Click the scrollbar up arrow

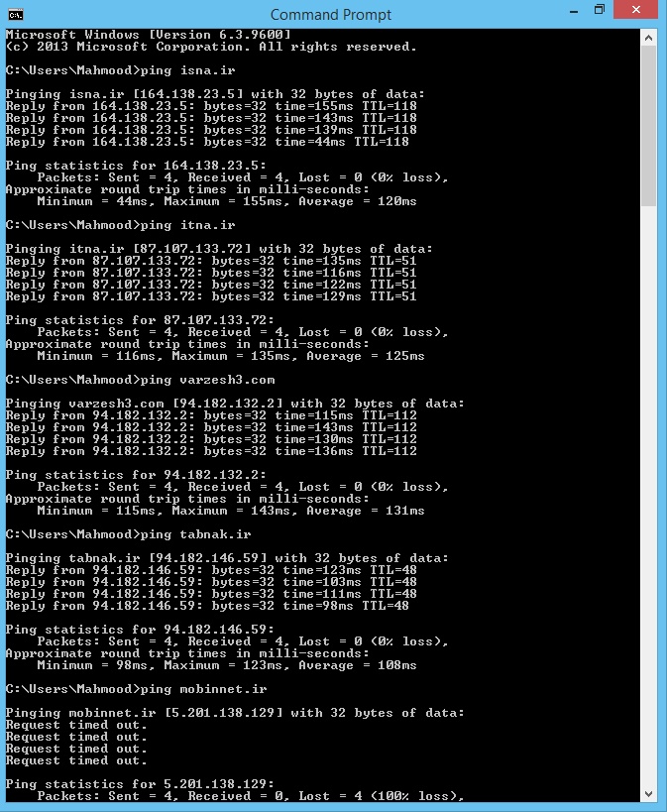648,38
